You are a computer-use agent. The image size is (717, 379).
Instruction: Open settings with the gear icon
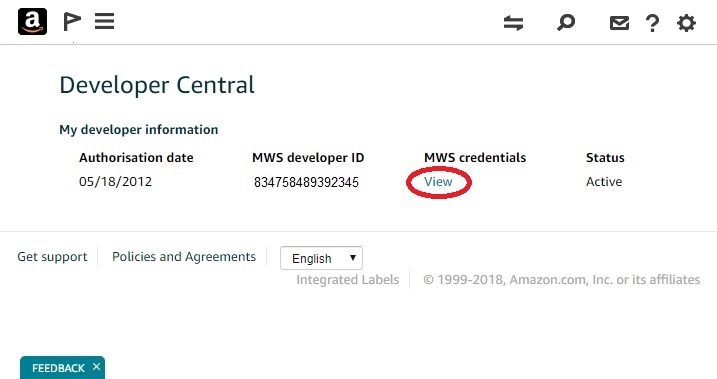(686, 23)
